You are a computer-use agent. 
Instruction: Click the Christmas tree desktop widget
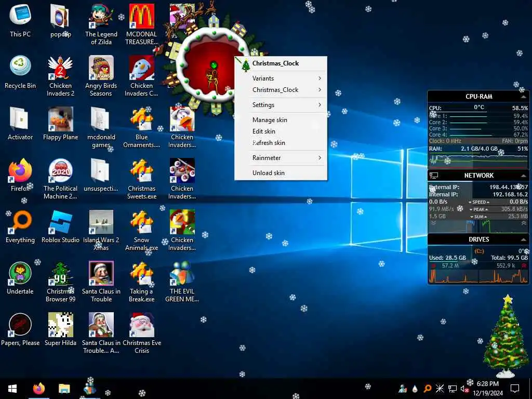pyautogui.click(x=506, y=336)
